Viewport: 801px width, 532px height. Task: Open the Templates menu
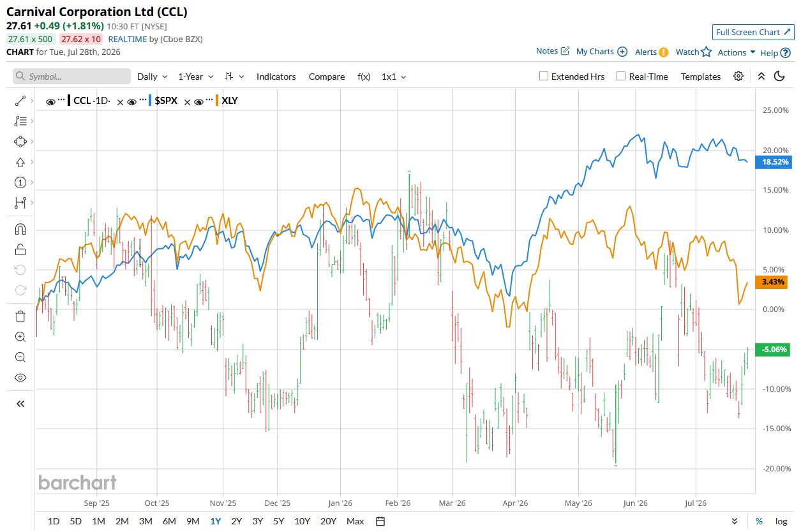(701, 77)
